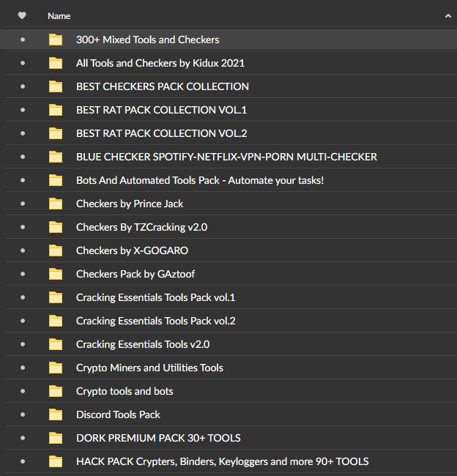Image resolution: width=457 pixels, height=476 pixels.
Task: Toggle favorite dot for Checkers by X-GOGARO
Action: click(23, 250)
